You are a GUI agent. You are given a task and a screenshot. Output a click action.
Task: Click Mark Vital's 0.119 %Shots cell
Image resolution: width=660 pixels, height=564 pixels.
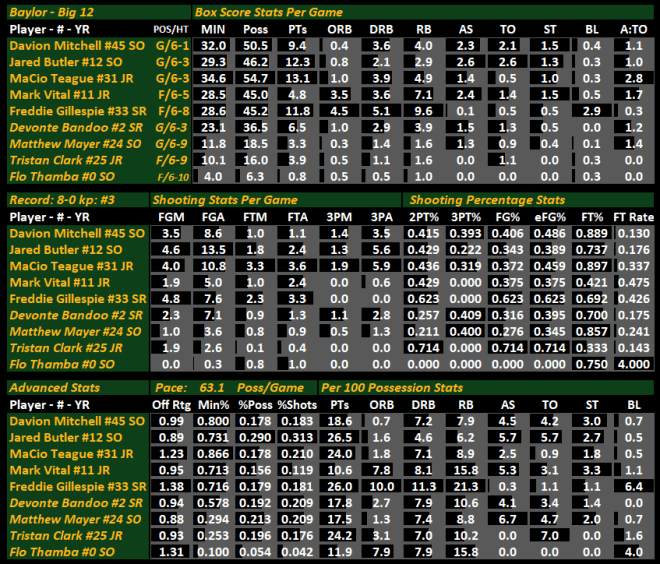pos(297,470)
